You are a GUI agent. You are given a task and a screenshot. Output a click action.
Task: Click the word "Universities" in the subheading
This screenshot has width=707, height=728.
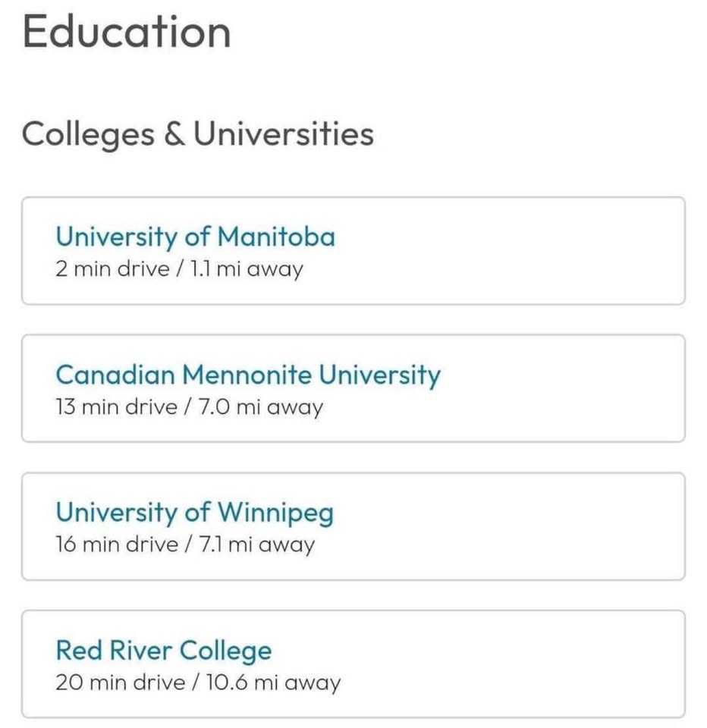[x=283, y=134]
